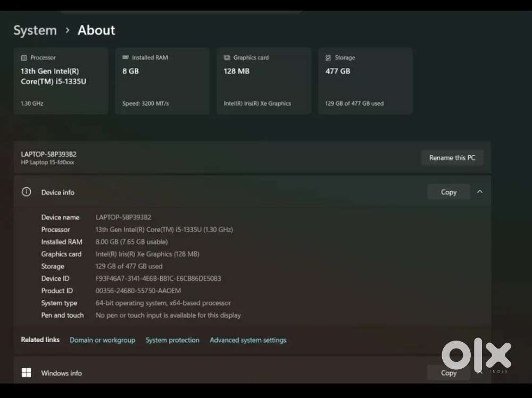Select the LAPTOP-58P393B2 header name
532x398 pixels.
[48, 154]
